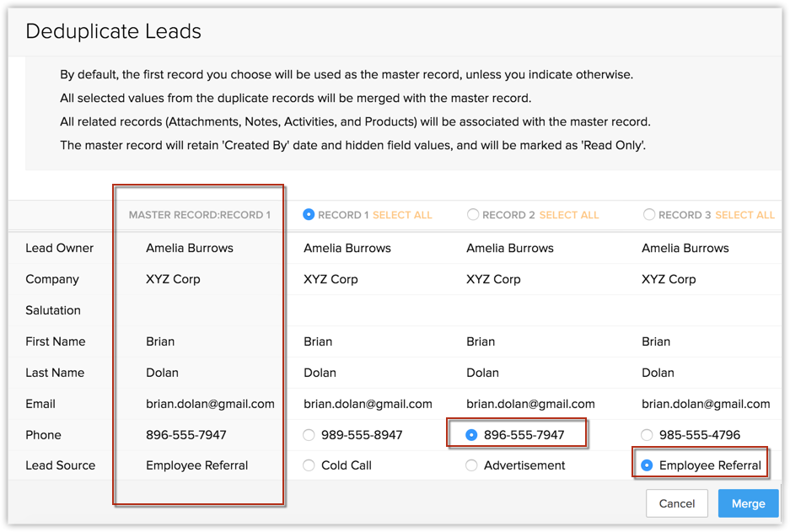790x532 pixels.
Task: Click the Merge button
Action: pos(748,503)
